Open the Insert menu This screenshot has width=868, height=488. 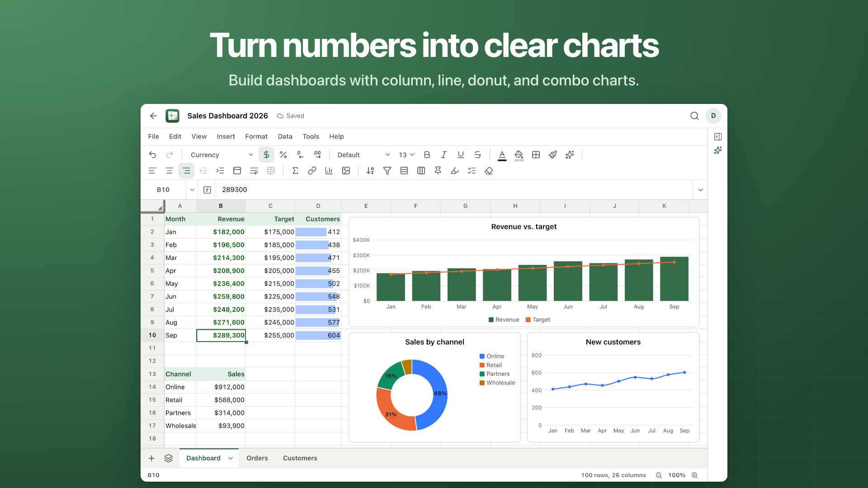pyautogui.click(x=226, y=136)
